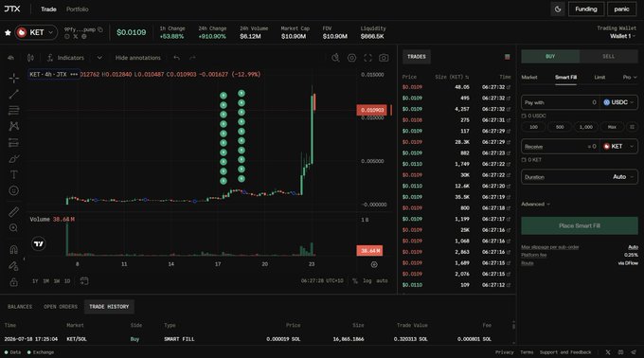Open the KET 4h JTX legend options

pos(74,74)
